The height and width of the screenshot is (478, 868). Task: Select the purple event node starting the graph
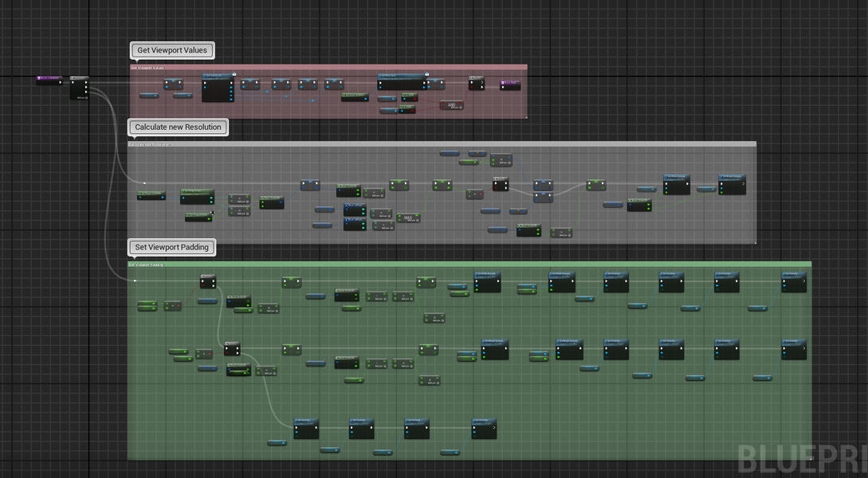point(49,80)
